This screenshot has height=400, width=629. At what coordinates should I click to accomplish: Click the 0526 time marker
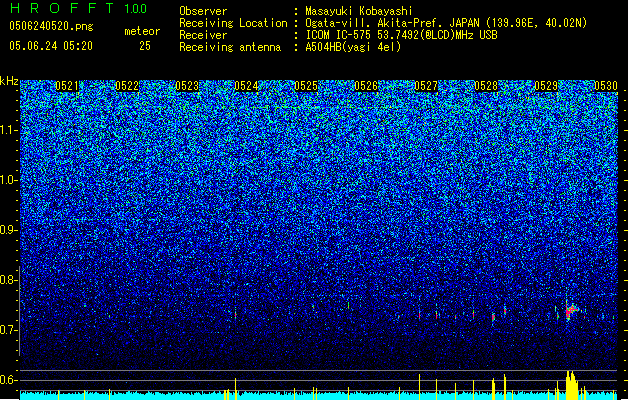366,86
